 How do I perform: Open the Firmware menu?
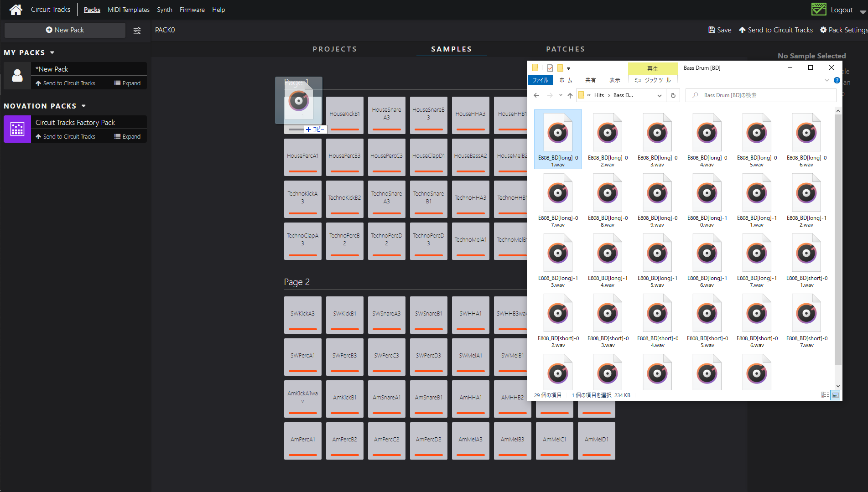[x=192, y=10]
